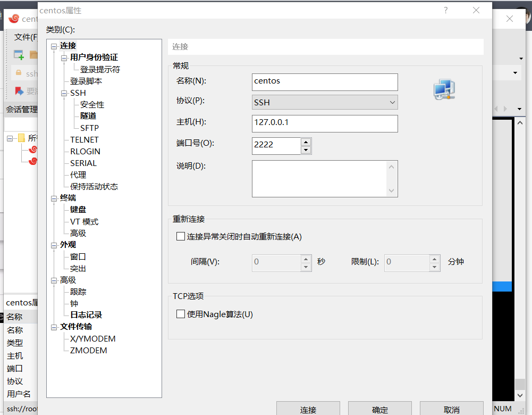The width and height of the screenshot is (532, 415).
Task: Select first session icon in session manager
Action: [x=33, y=149]
